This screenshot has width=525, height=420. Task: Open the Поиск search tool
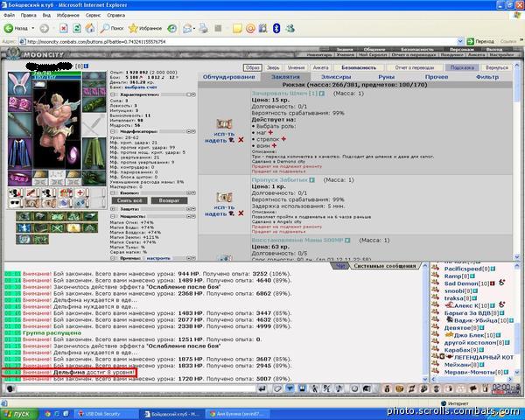coord(112,29)
